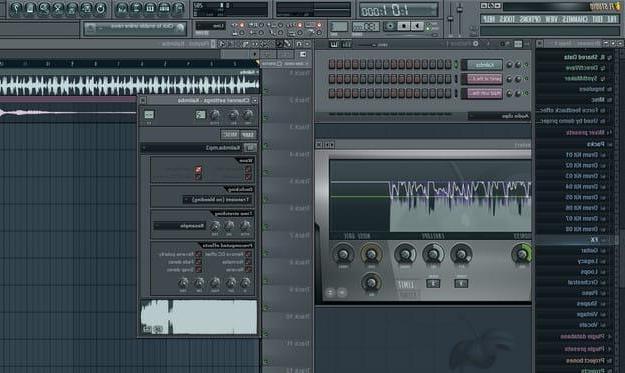Open the audio editor scissors icon

[58, 8]
